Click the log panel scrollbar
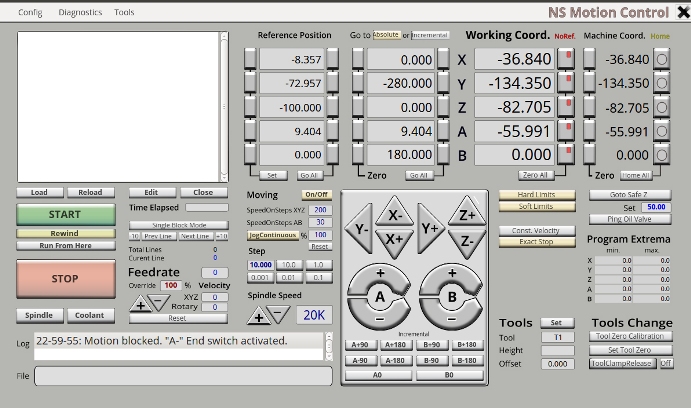The height and width of the screenshot is (408, 691). click(329, 346)
